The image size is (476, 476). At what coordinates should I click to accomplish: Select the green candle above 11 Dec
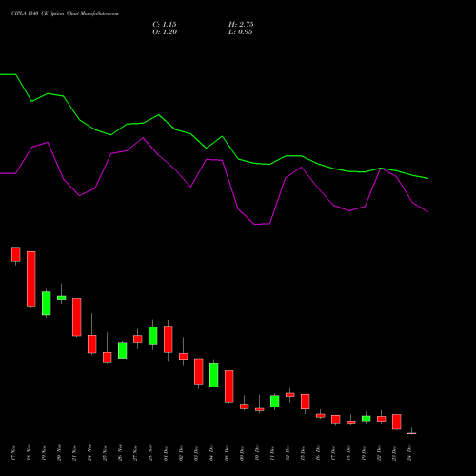[275, 402]
